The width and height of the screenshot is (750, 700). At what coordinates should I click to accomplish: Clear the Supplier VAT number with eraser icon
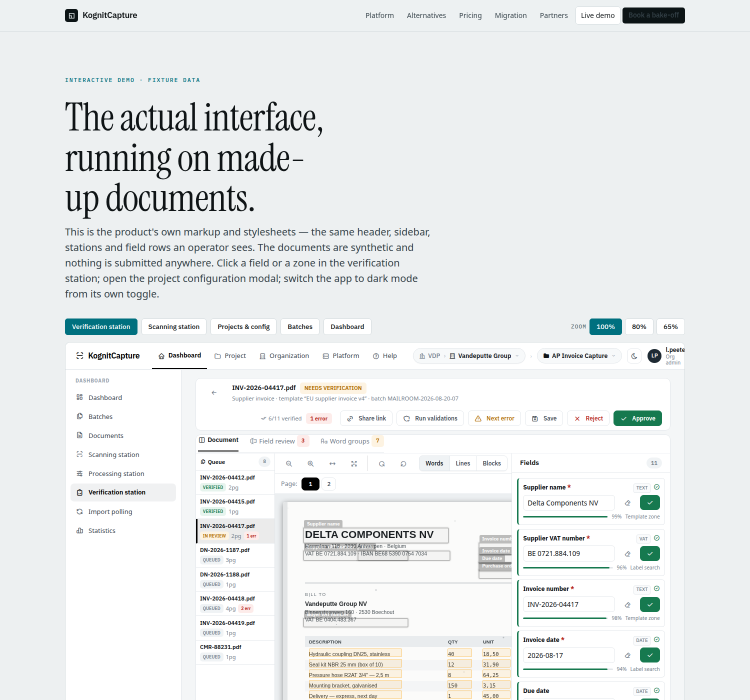pyautogui.click(x=628, y=553)
